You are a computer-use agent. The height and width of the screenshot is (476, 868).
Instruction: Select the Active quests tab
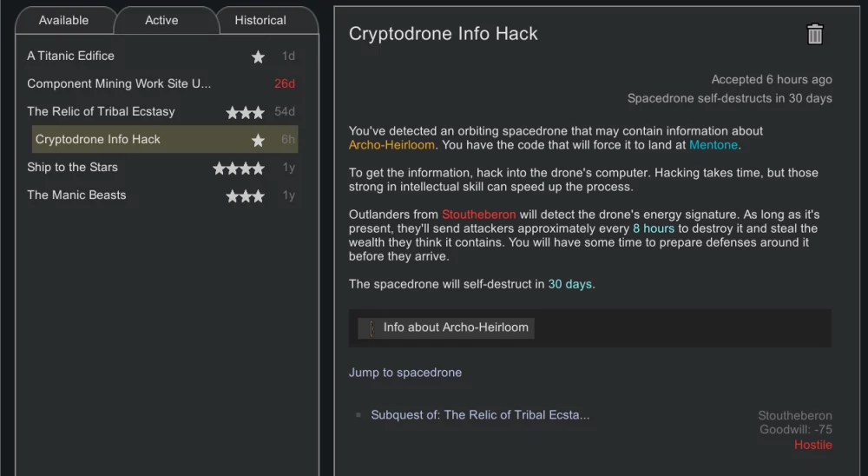coord(161,20)
